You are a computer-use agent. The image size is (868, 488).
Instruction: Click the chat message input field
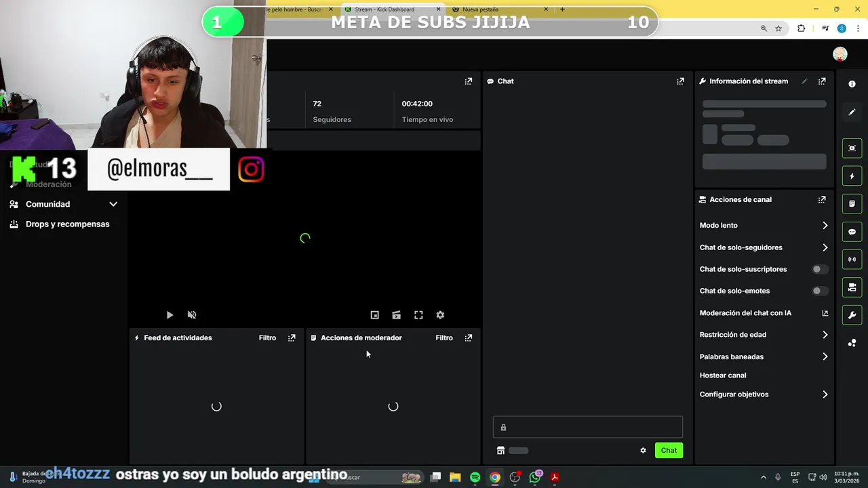point(587,427)
